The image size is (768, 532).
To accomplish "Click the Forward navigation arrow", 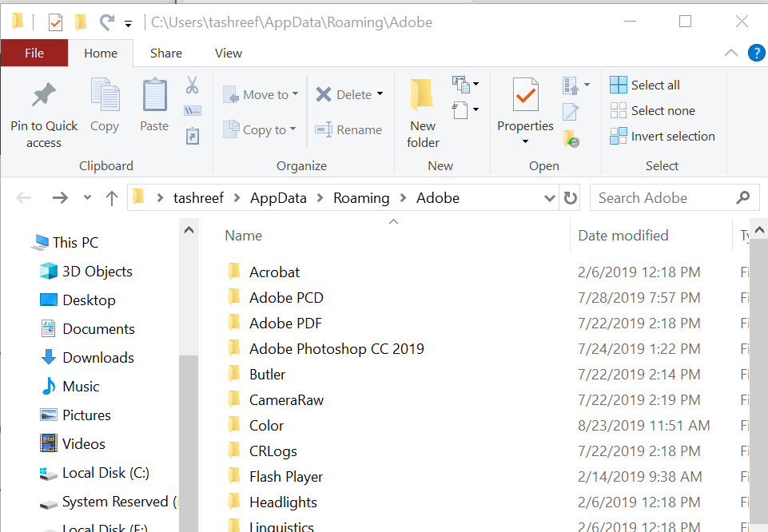I will tap(60, 198).
